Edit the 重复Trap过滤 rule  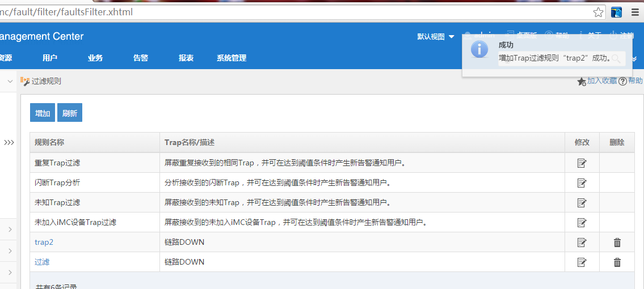point(582,163)
